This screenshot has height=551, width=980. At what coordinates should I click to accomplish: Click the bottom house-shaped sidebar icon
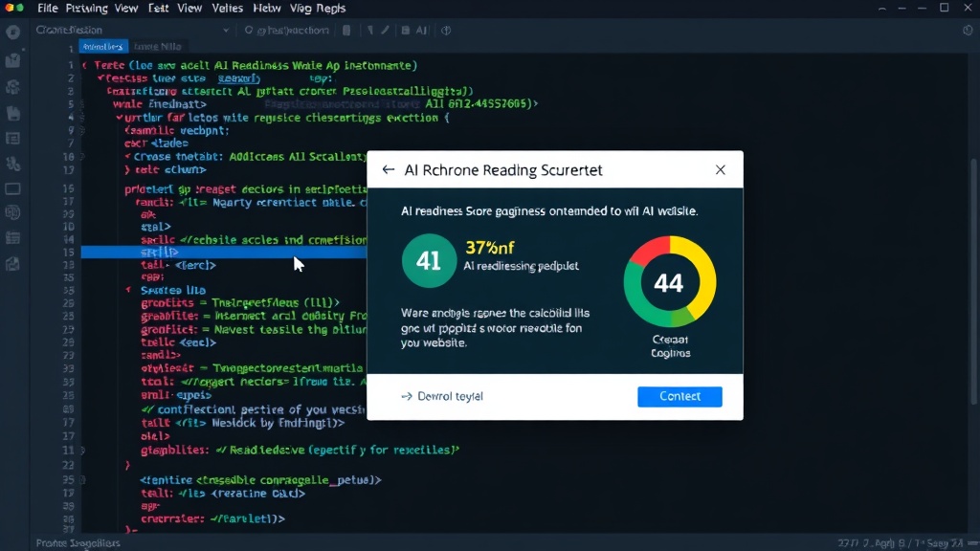(x=12, y=264)
